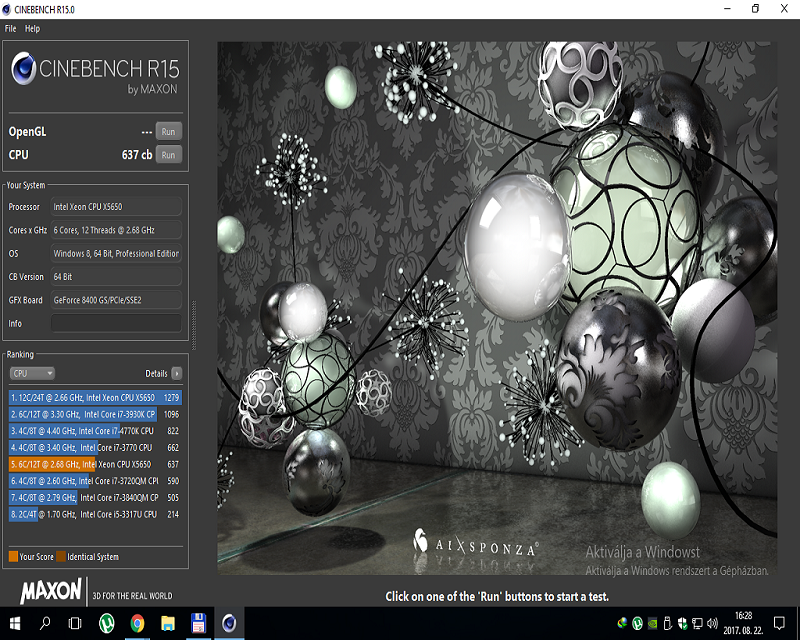Click the Cores x GHz field
The width and height of the screenshot is (800, 640).
[x=116, y=230]
